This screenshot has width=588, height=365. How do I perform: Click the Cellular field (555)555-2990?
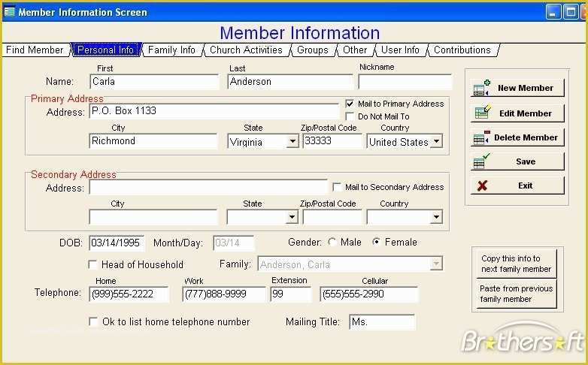(369, 294)
